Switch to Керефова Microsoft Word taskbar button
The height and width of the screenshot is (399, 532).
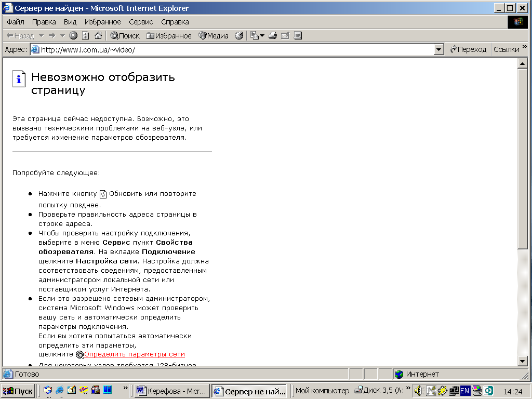tap(172, 391)
